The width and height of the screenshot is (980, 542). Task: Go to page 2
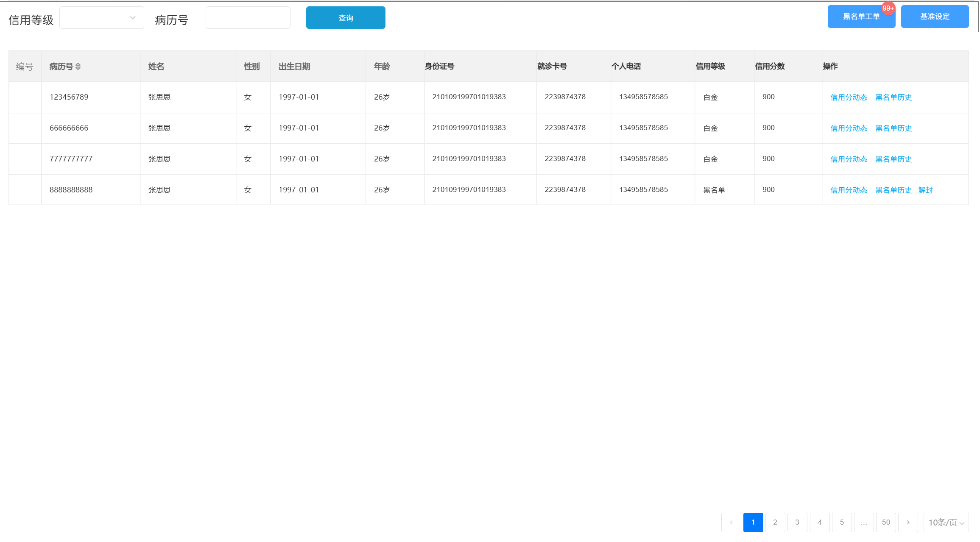(775, 522)
